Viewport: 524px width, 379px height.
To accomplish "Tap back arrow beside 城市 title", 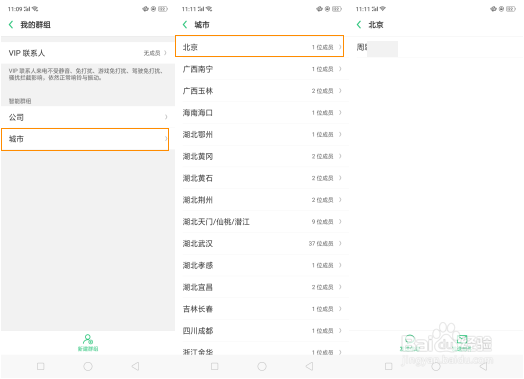I will click(185, 25).
